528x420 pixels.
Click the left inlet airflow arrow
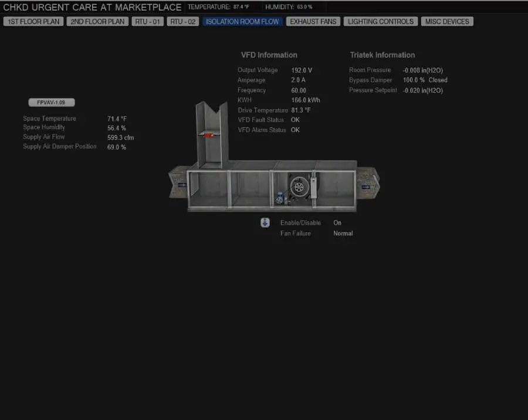(182, 185)
